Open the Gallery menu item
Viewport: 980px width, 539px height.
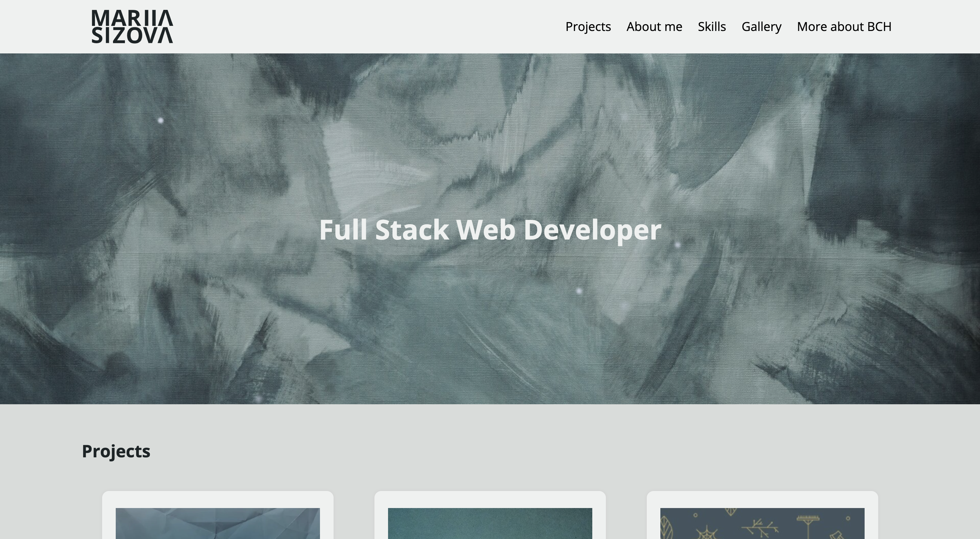[x=761, y=27]
